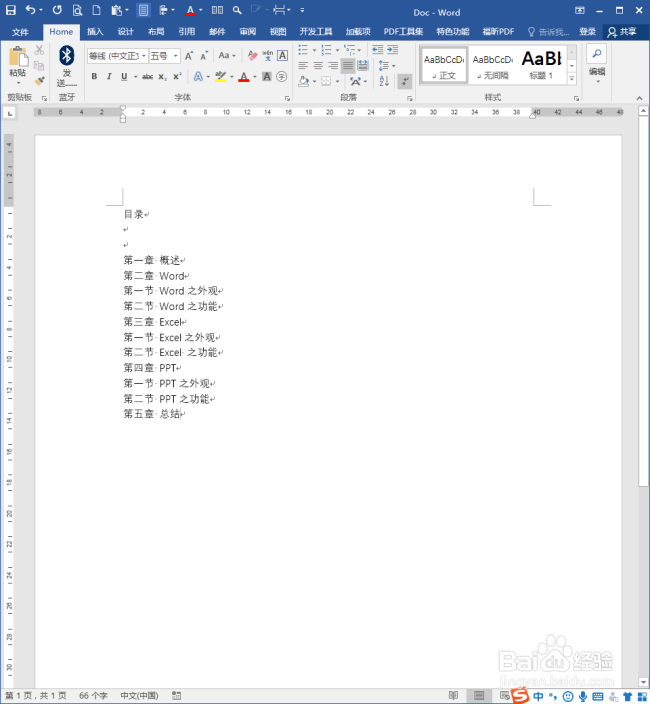Add a character border
Screen dimensions: 650x704
pos(282,56)
